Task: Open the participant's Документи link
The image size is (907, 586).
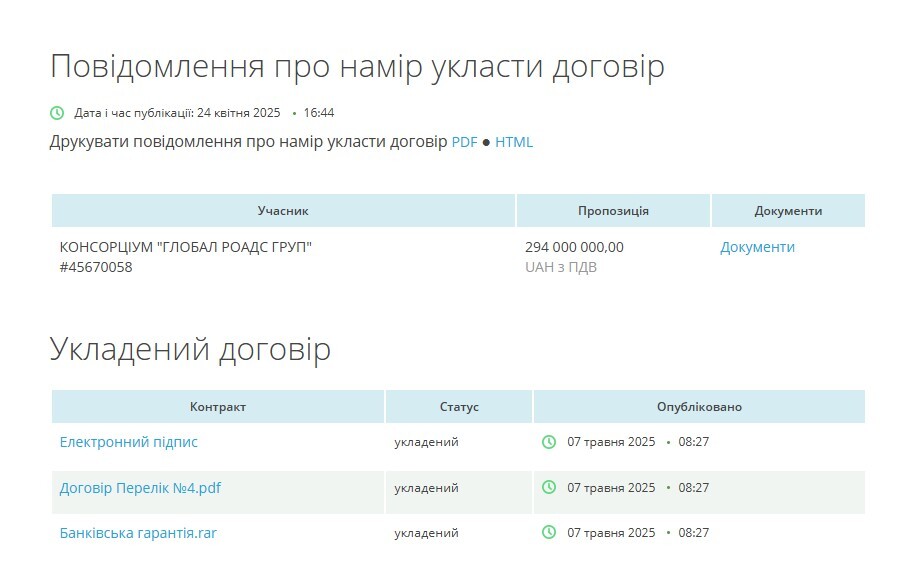Action: click(757, 247)
